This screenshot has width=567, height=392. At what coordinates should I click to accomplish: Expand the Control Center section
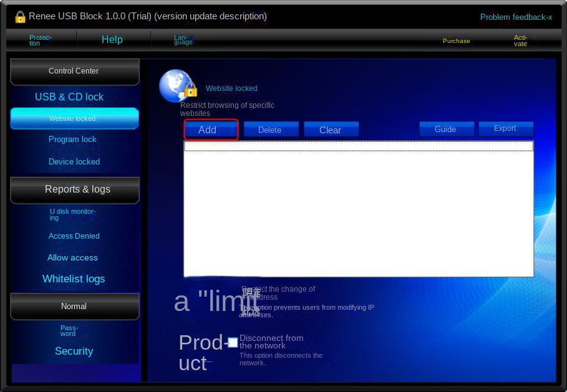tap(74, 72)
